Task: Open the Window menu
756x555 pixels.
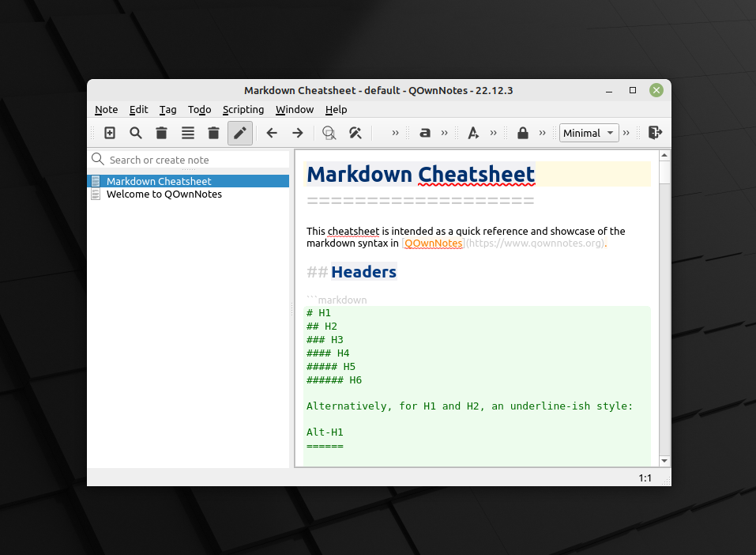Action: pos(295,110)
